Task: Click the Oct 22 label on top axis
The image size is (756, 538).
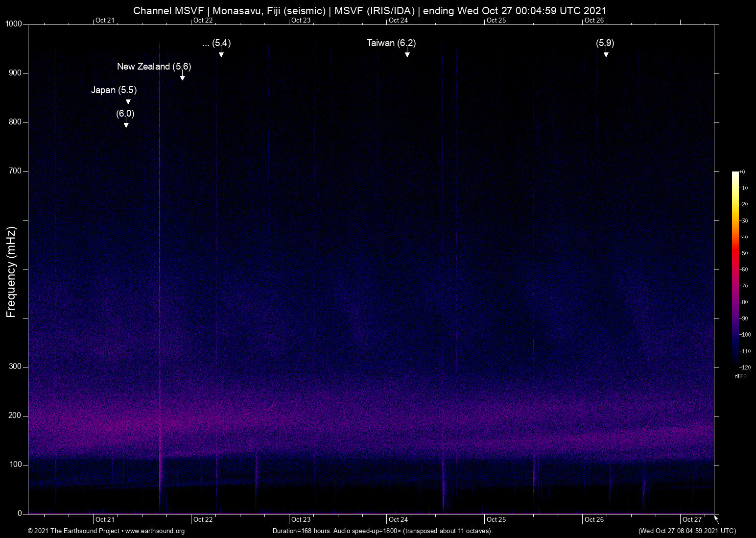Action: (x=203, y=20)
